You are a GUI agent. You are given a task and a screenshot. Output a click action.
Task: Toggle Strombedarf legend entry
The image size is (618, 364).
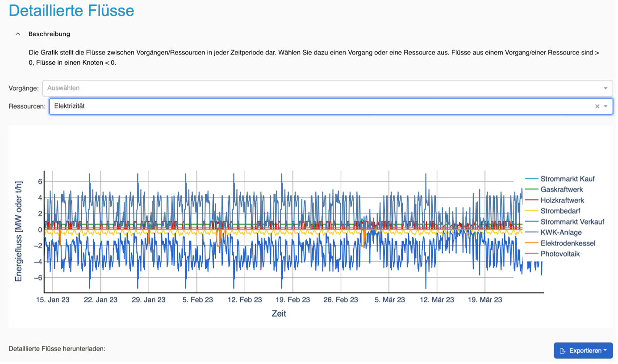[x=560, y=211]
